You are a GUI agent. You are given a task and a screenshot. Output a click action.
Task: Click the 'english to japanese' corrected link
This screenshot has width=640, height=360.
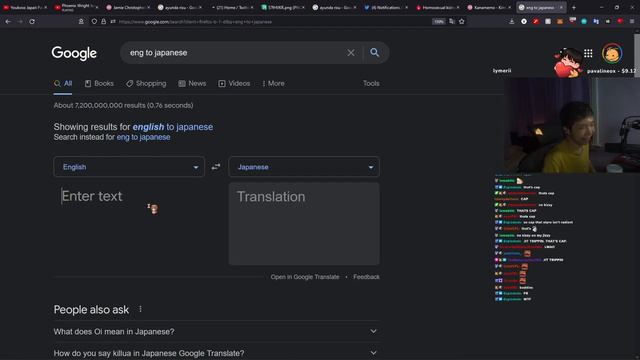[173, 127]
